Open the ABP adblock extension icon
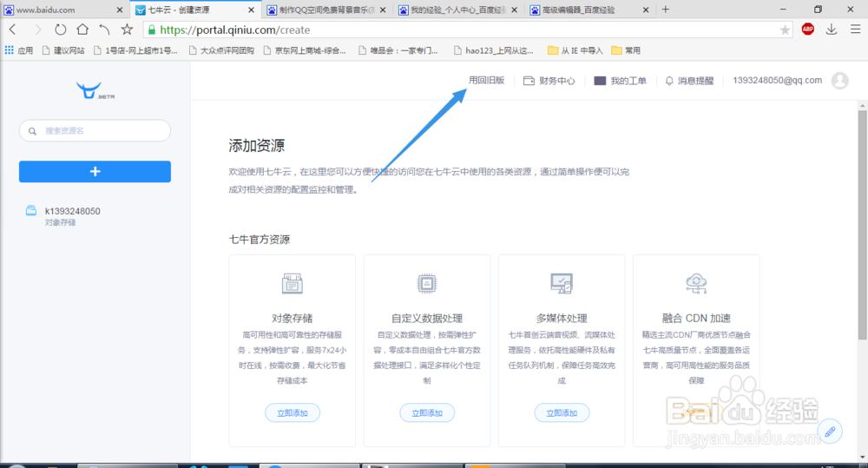The image size is (868, 468). [x=807, y=30]
